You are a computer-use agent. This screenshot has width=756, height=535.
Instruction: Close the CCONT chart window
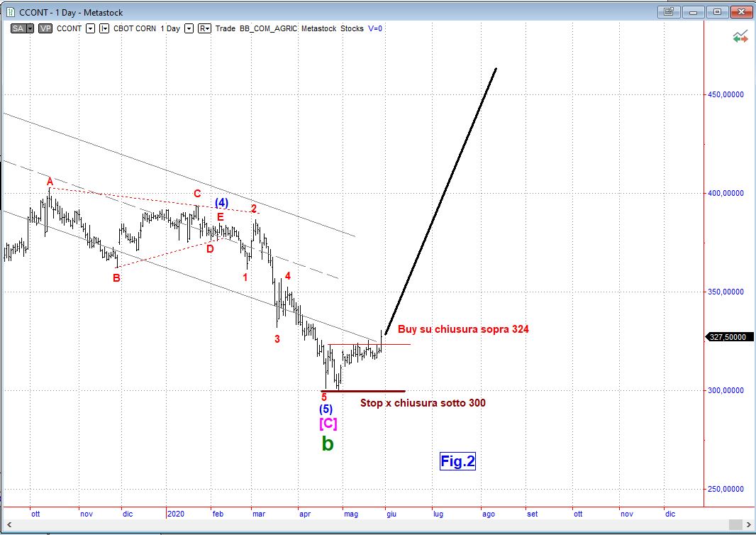click(742, 12)
